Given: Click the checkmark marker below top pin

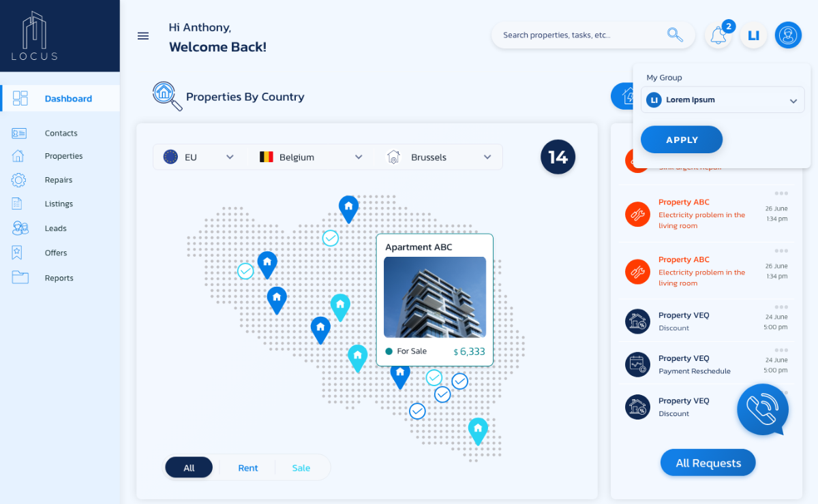Looking at the screenshot, I should [331, 238].
